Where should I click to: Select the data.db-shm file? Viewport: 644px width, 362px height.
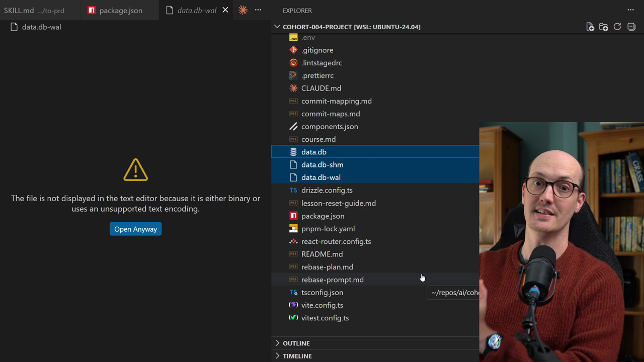click(x=323, y=165)
